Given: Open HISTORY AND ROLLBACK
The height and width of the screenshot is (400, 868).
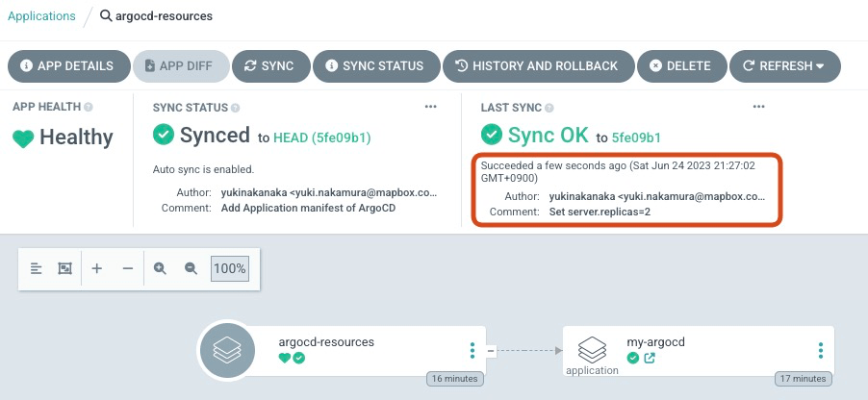Looking at the screenshot, I should coord(537,66).
